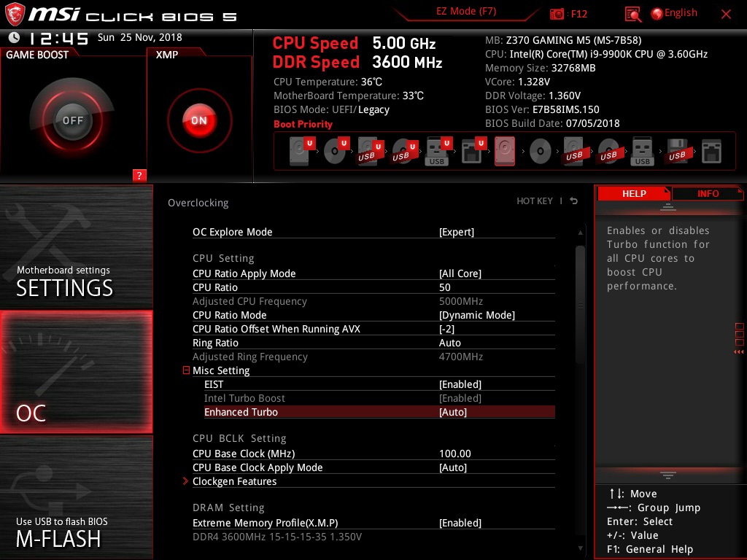Image resolution: width=747 pixels, height=560 pixels.
Task: Open the BIOS search magnifier icon
Action: click(632, 15)
